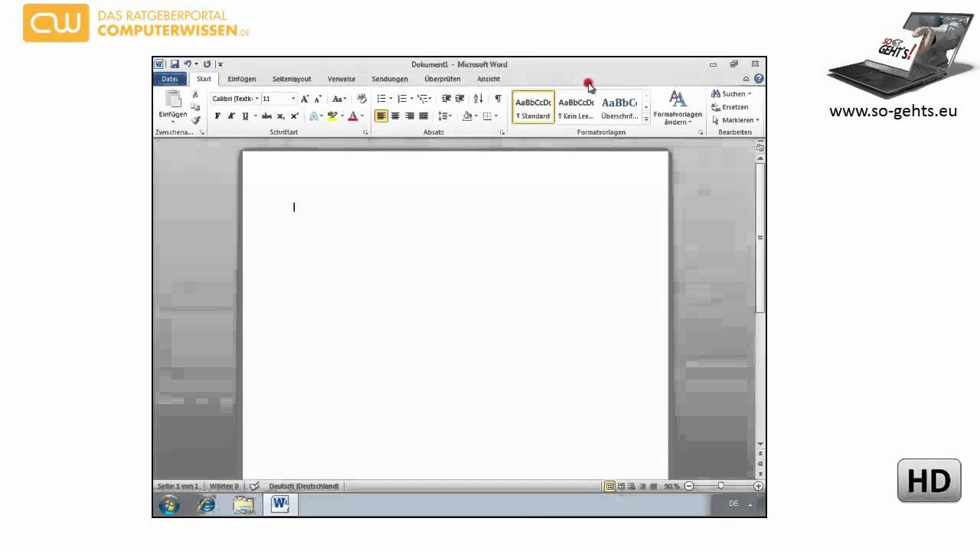This screenshot has height=551, width=980.
Task: Customize quick access toolbar dropdown
Action: pos(220,64)
